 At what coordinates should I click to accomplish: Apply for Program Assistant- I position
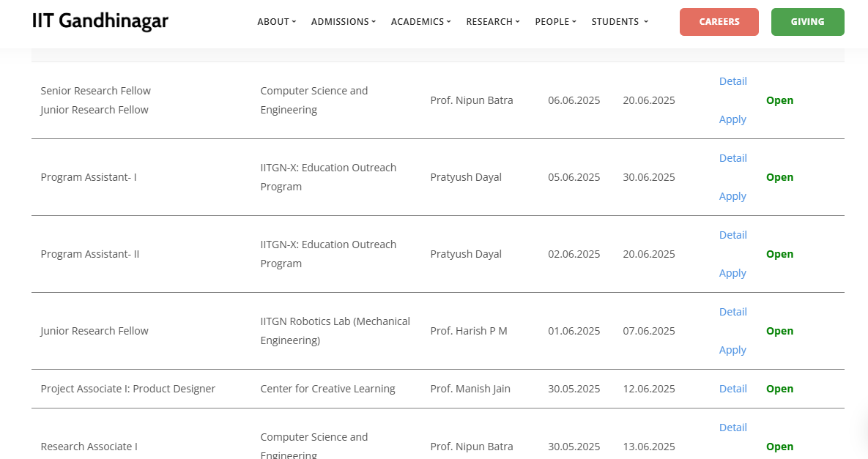point(732,195)
